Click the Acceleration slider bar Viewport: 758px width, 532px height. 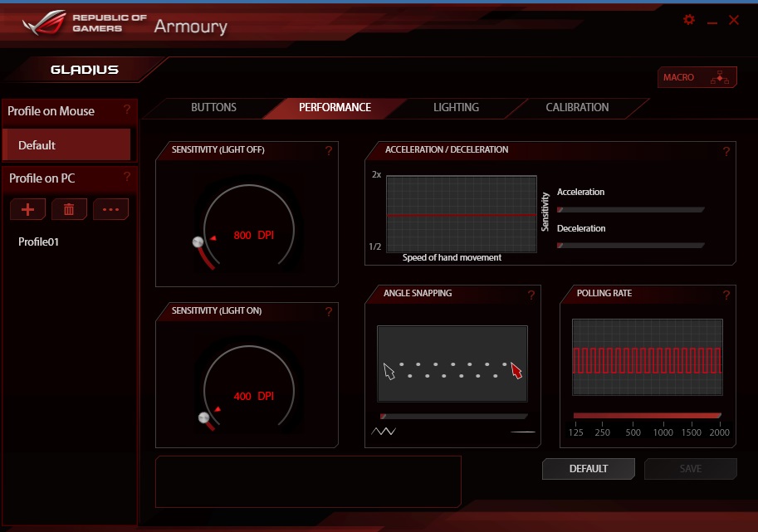point(630,210)
